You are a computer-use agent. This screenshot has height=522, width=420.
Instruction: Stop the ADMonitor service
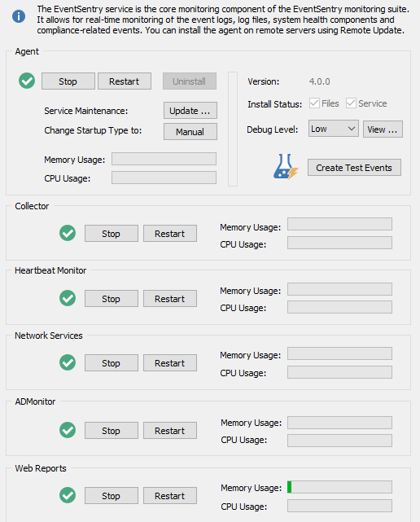[x=112, y=431]
